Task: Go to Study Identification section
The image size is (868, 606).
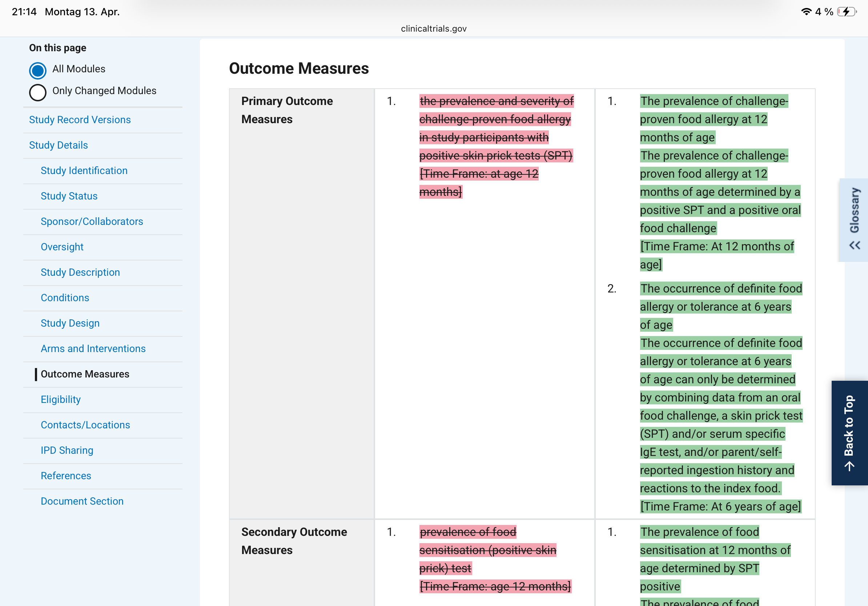Action: click(x=84, y=170)
